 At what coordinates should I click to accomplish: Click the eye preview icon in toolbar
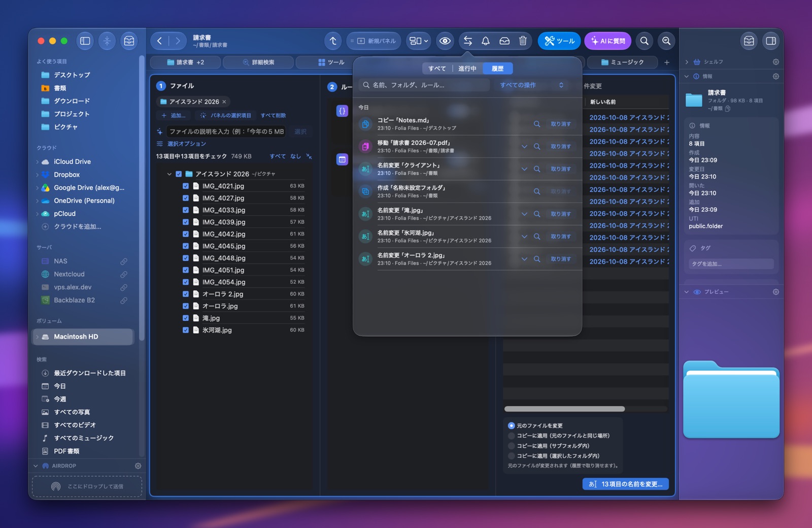pos(445,41)
